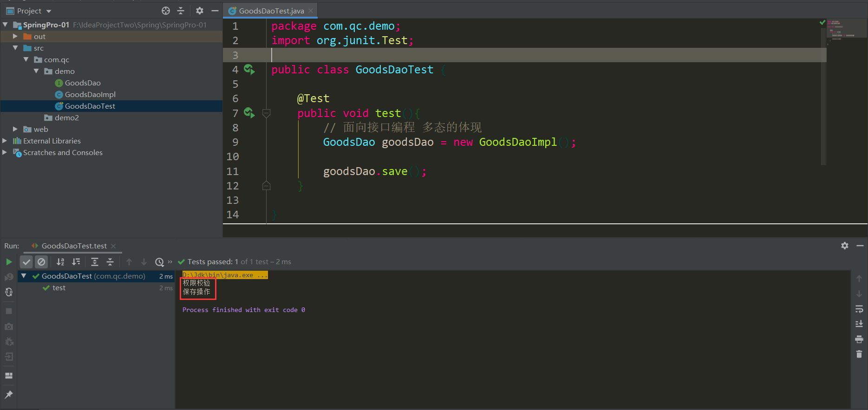Sort test results alphabetically
The height and width of the screenshot is (410, 868).
[60, 262]
